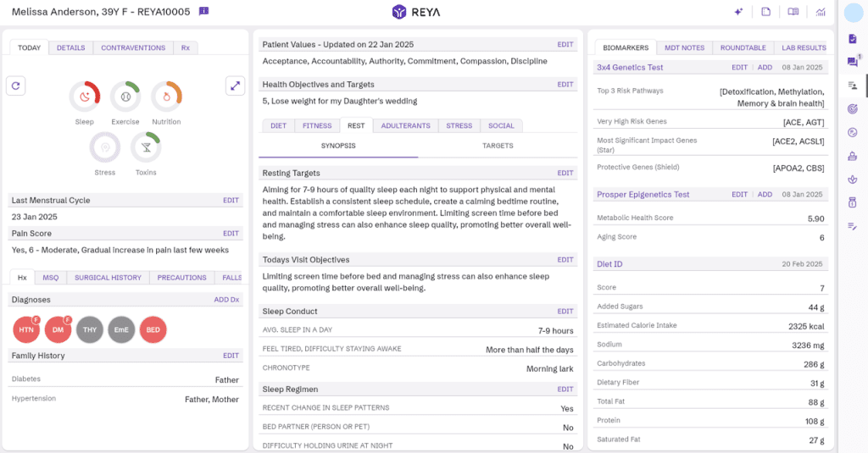Expand the health rings with the arrows icon

tap(235, 86)
